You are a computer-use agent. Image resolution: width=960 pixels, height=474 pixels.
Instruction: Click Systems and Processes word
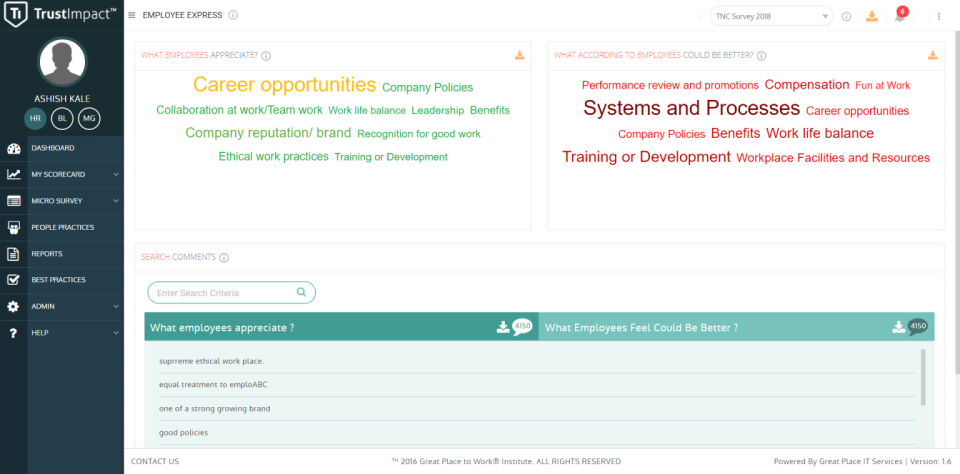(x=692, y=108)
